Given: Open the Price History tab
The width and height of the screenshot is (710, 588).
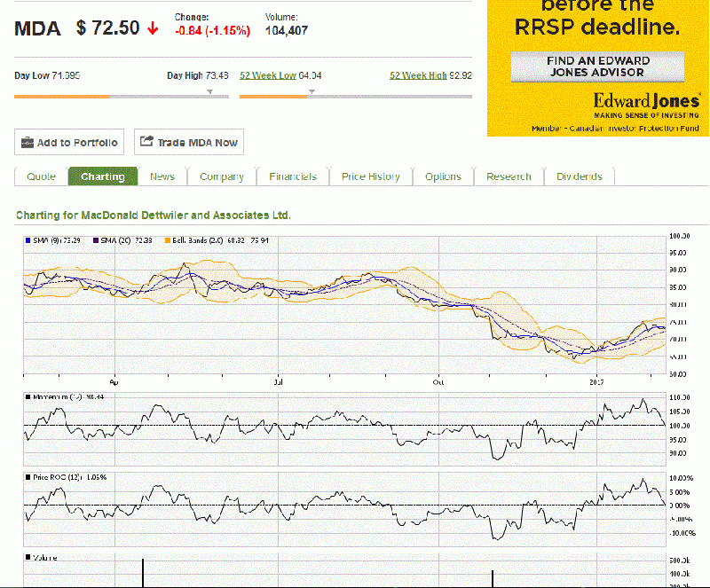Looking at the screenshot, I should click(x=371, y=176).
